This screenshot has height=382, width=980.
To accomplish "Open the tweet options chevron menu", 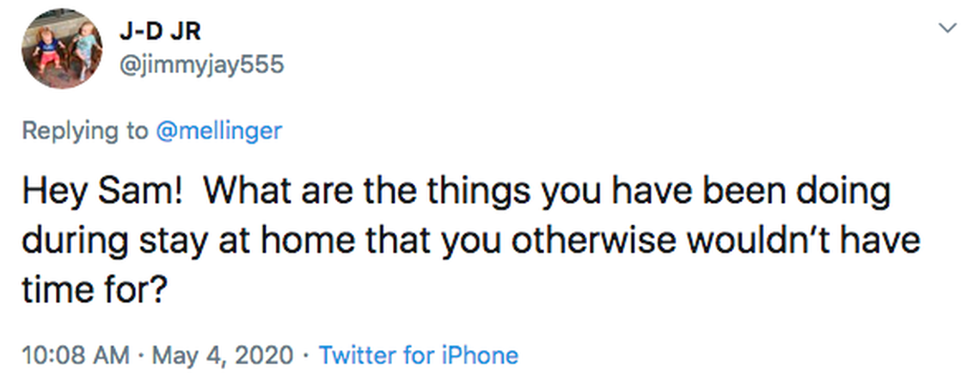I will [947, 28].
